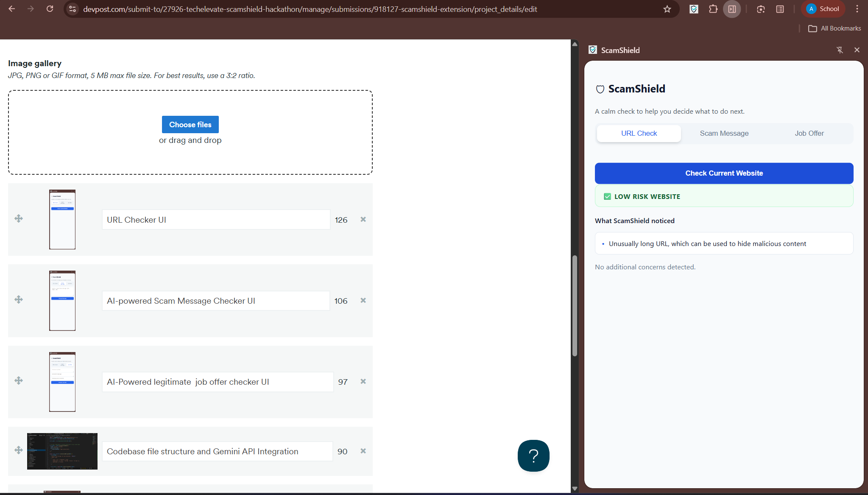Viewport: 868px width, 495px height.
Task: Open the Job Offer tab
Action: point(809,133)
